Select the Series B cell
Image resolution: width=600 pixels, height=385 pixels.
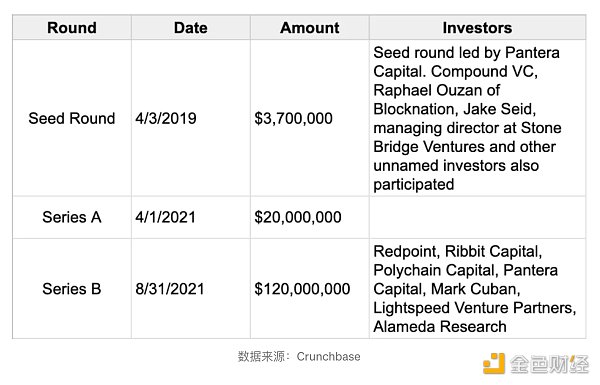[72, 289]
